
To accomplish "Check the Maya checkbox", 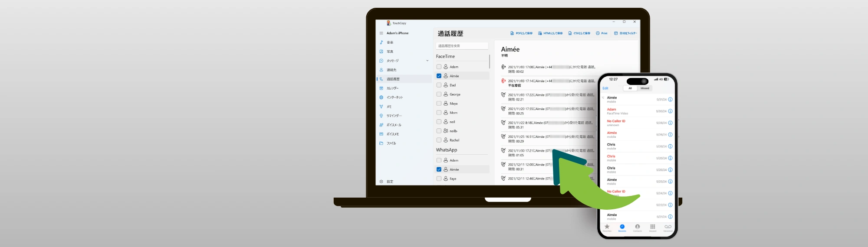I will tap(439, 104).
